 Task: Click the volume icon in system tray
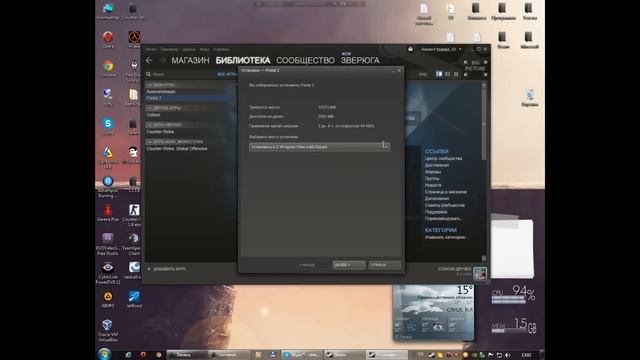507,355
